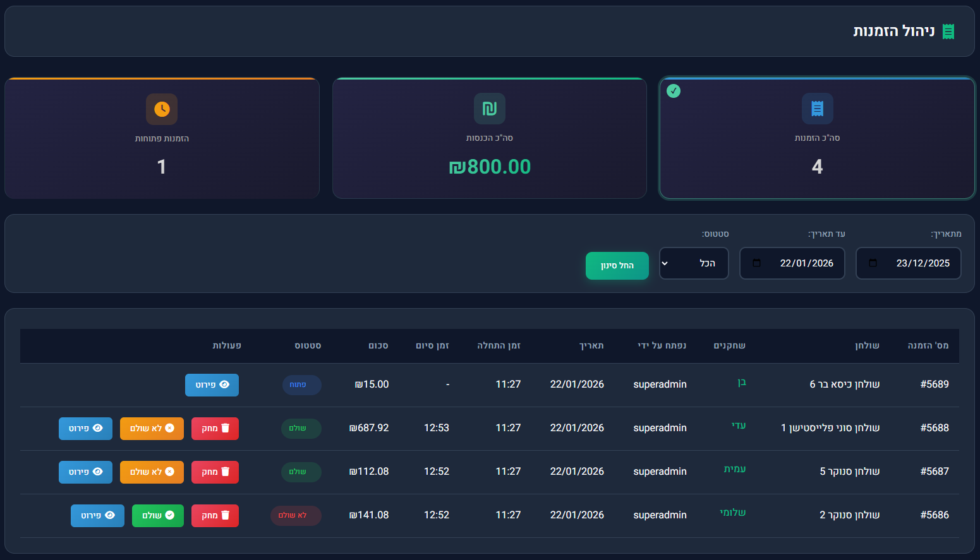Click the eye icon for order #5689

coord(224,384)
